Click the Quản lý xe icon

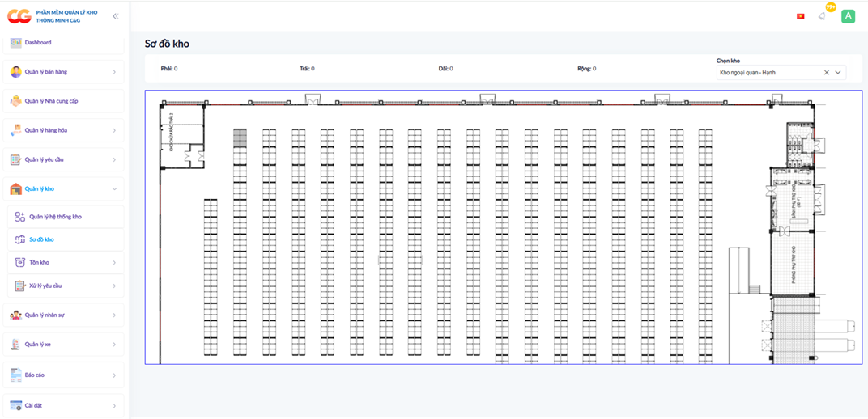tap(15, 345)
